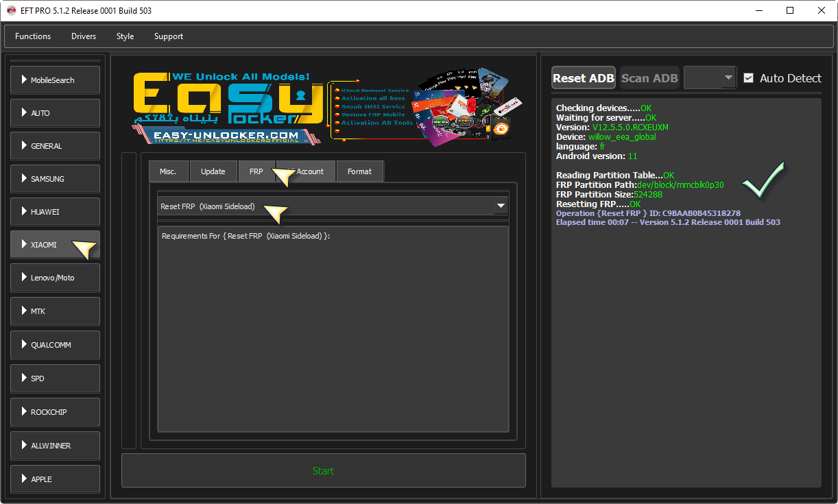Open the Style menu
Viewport: 838px width, 504px height.
coord(125,36)
